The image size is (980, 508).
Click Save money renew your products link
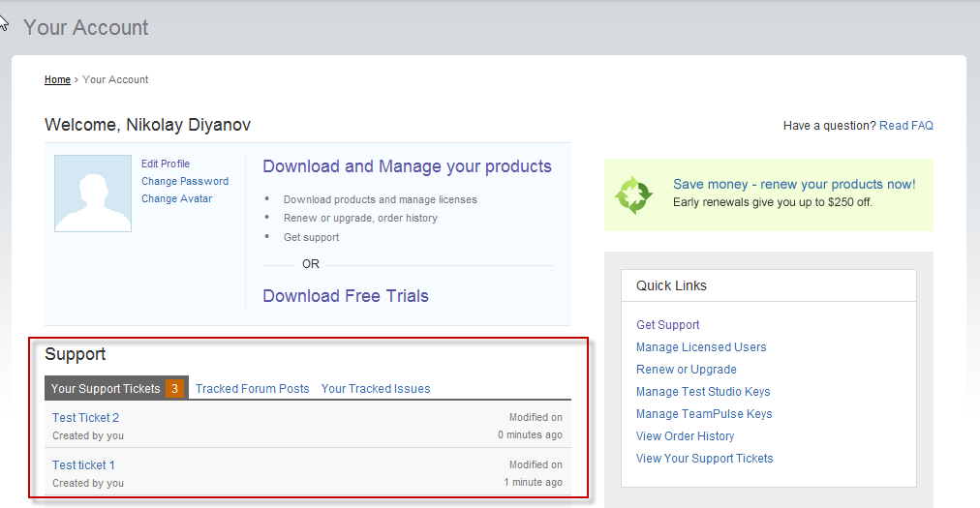(x=794, y=184)
